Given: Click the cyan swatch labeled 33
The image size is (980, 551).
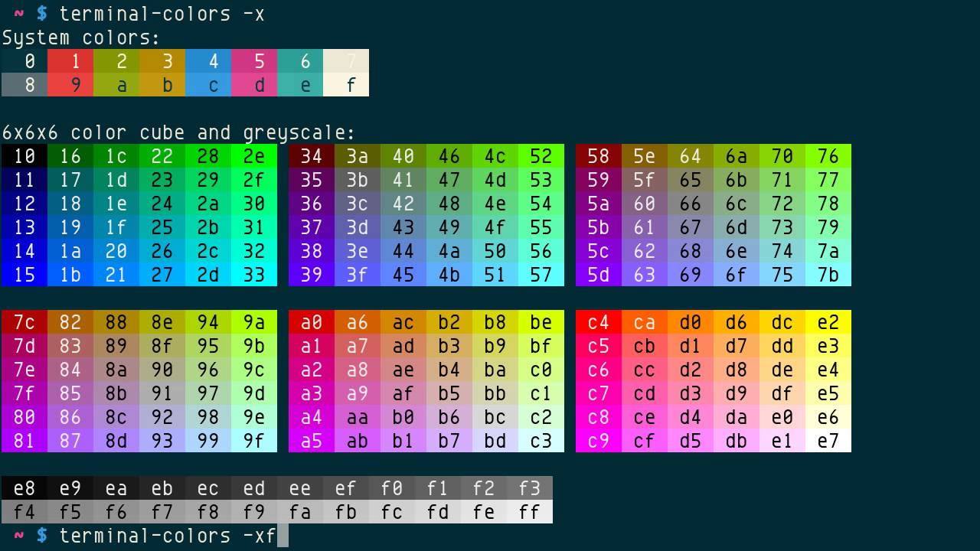Looking at the screenshot, I should click(x=253, y=275).
